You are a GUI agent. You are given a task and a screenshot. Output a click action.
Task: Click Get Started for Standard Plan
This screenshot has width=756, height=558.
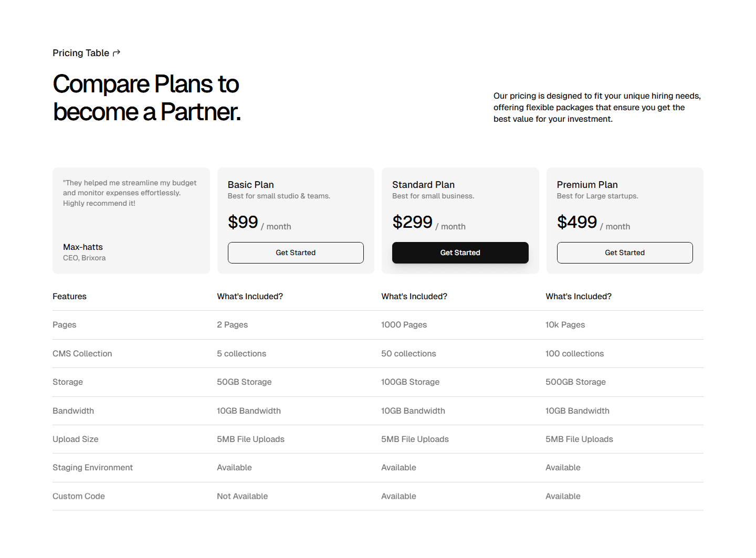coord(460,252)
